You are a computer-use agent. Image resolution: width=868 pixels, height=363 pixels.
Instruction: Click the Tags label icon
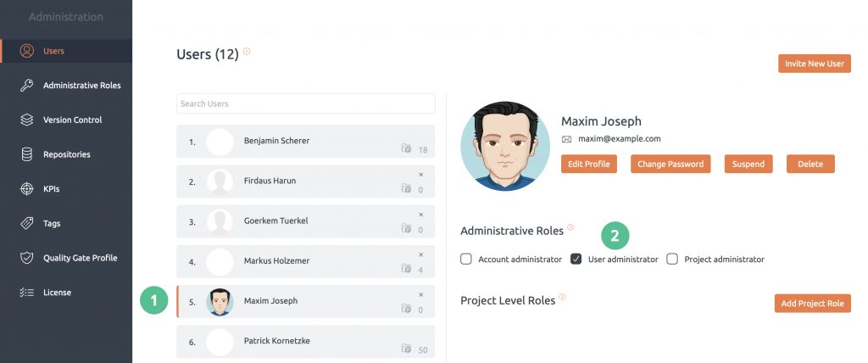[26, 223]
